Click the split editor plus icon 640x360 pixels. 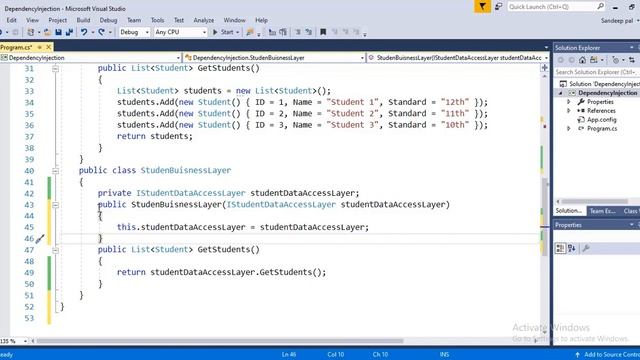(x=544, y=68)
